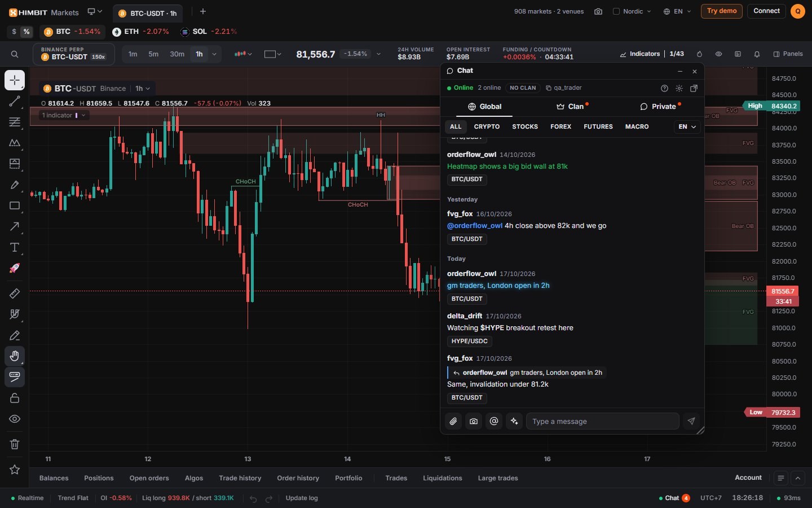Click the sparkle AI icon in chat
Viewport: 812px width, 508px height.
pyautogui.click(x=514, y=421)
